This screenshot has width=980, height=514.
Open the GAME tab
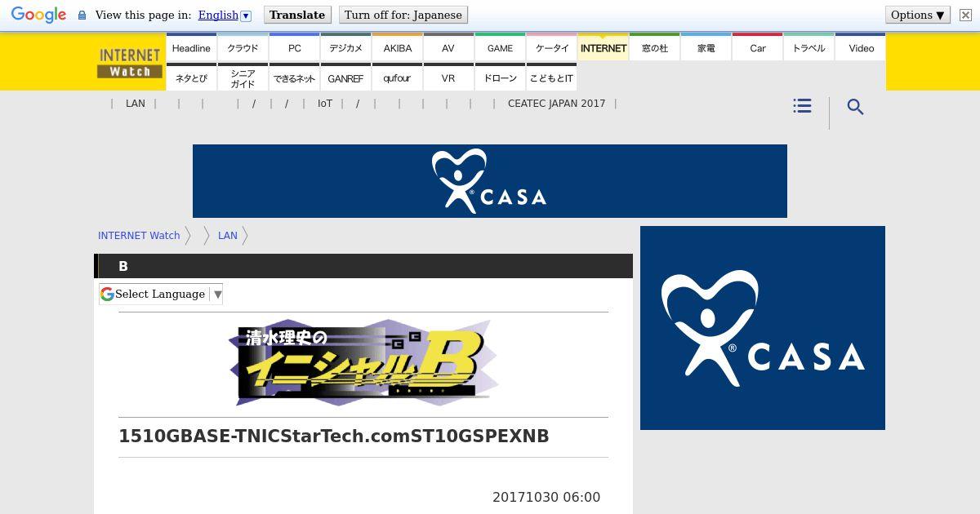pyautogui.click(x=500, y=47)
